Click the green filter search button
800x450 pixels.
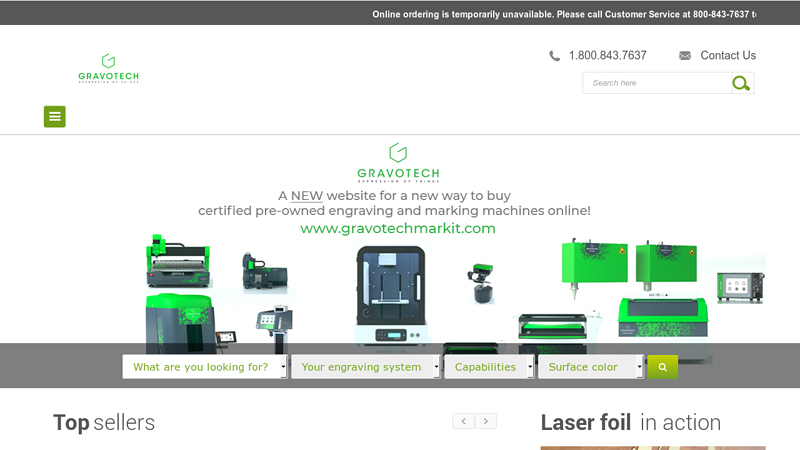pos(662,367)
